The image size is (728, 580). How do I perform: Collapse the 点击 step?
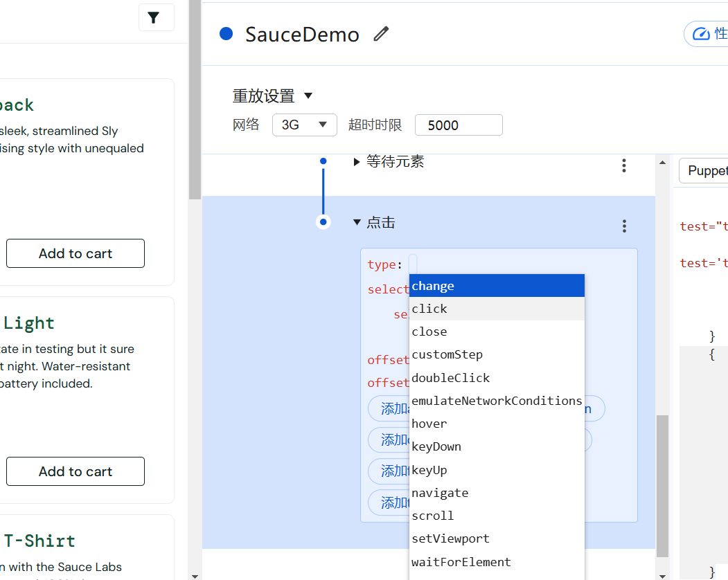pos(357,222)
